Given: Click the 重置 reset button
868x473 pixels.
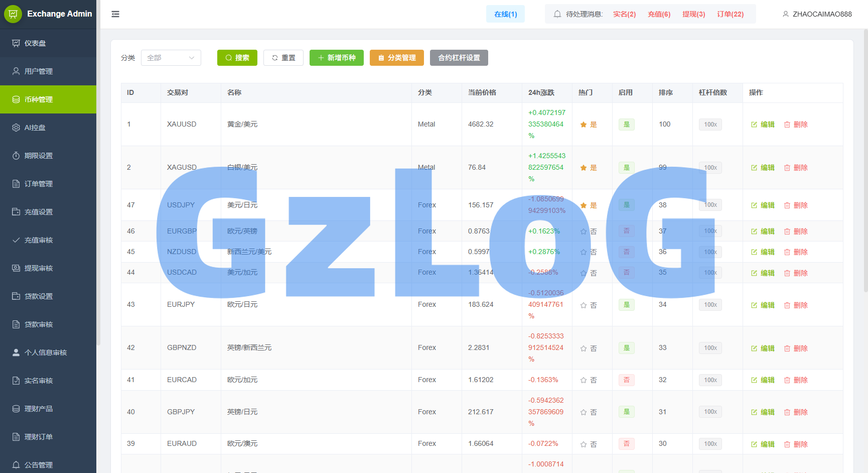Looking at the screenshot, I should point(283,58).
